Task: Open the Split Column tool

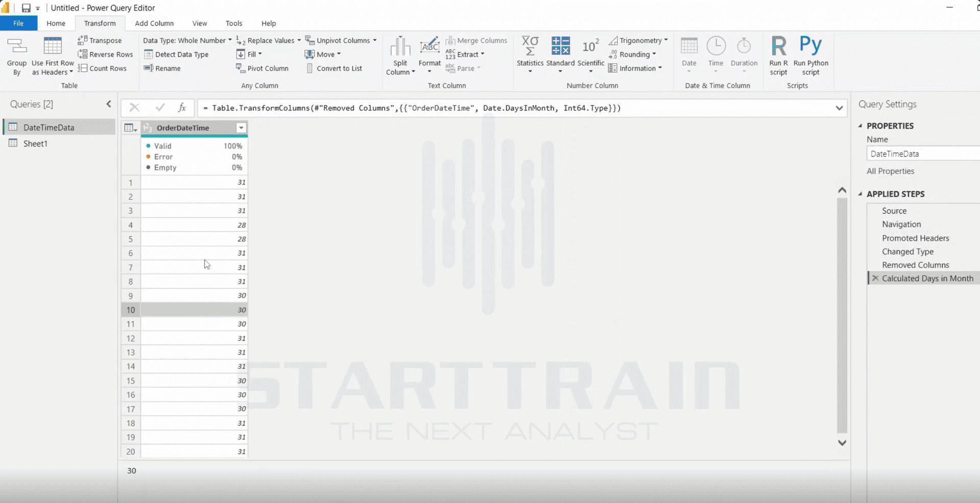Action: coord(400,56)
